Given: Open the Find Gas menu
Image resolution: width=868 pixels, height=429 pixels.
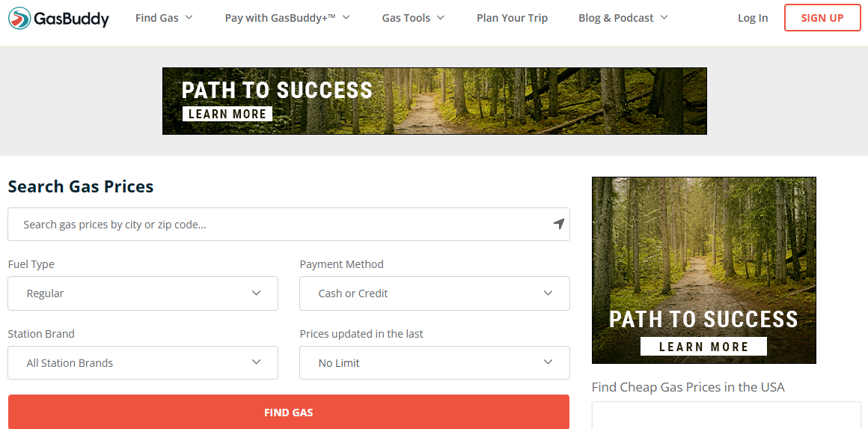Looking at the screenshot, I should (x=156, y=18).
